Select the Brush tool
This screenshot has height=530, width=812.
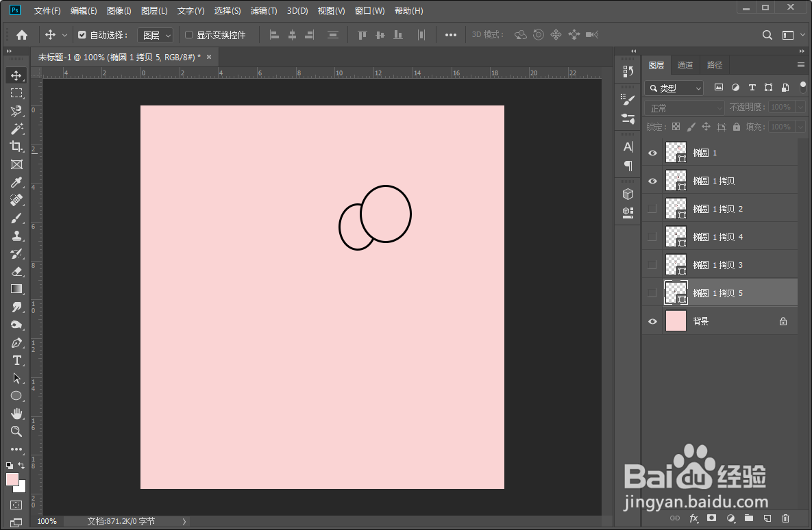click(x=16, y=218)
